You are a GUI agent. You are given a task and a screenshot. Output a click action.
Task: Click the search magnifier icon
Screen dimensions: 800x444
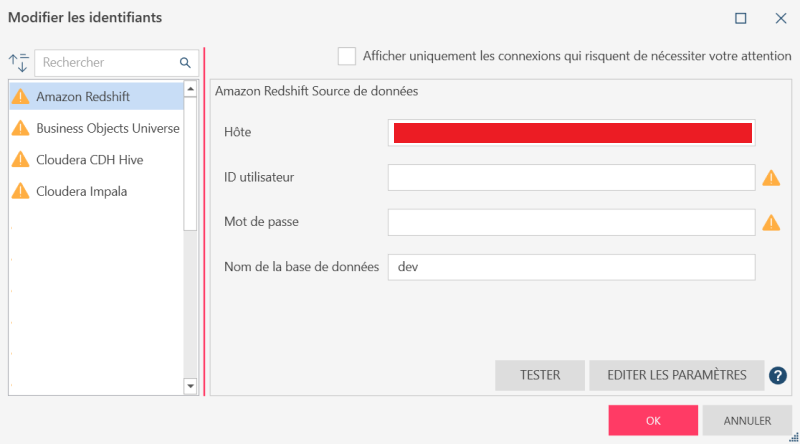(x=185, y=63)
